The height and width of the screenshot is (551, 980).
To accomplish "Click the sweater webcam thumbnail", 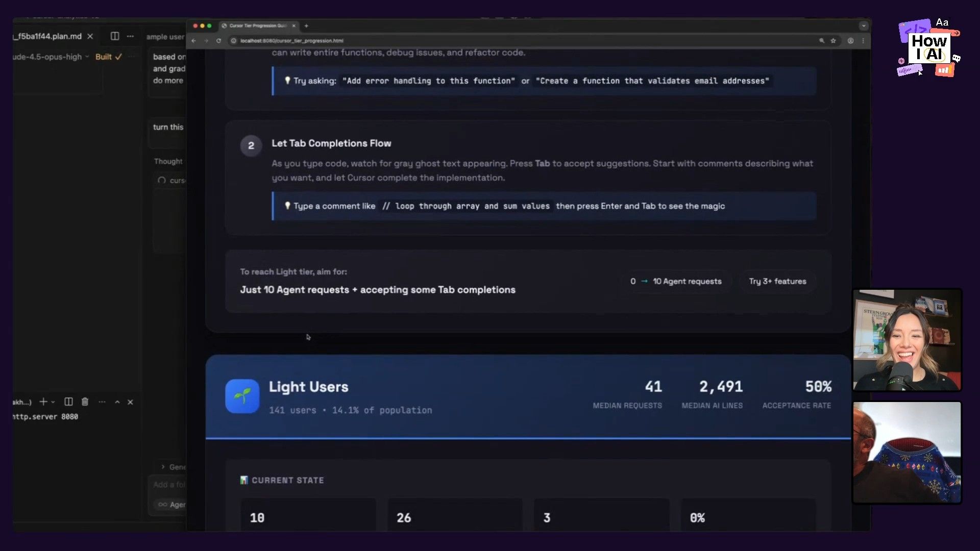I will [907, 453].
